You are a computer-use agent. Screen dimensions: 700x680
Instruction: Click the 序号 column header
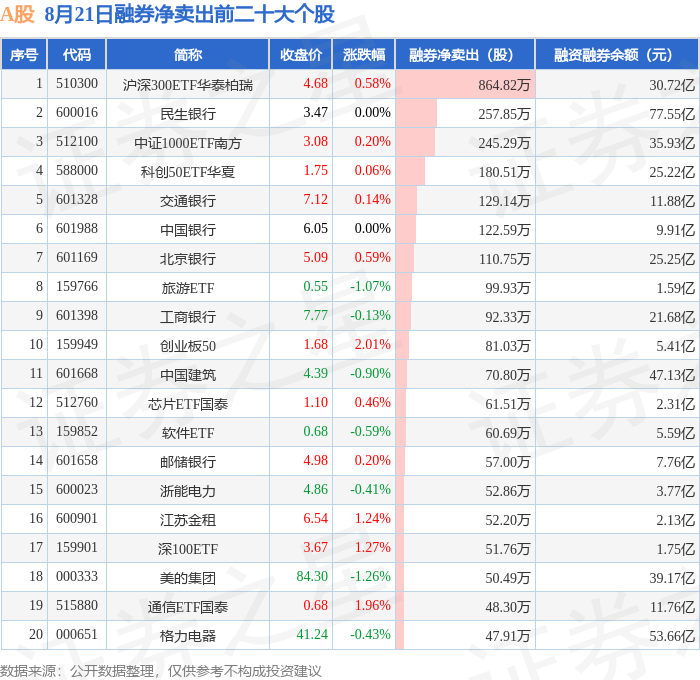(x=24, y=54)
